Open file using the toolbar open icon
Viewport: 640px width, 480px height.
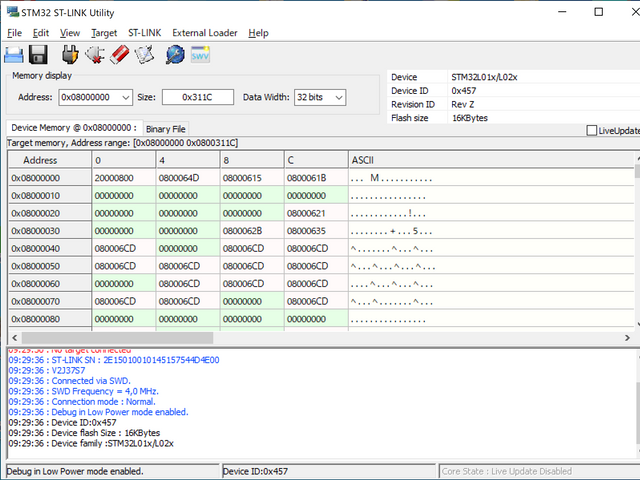click(x=13, y=55)
